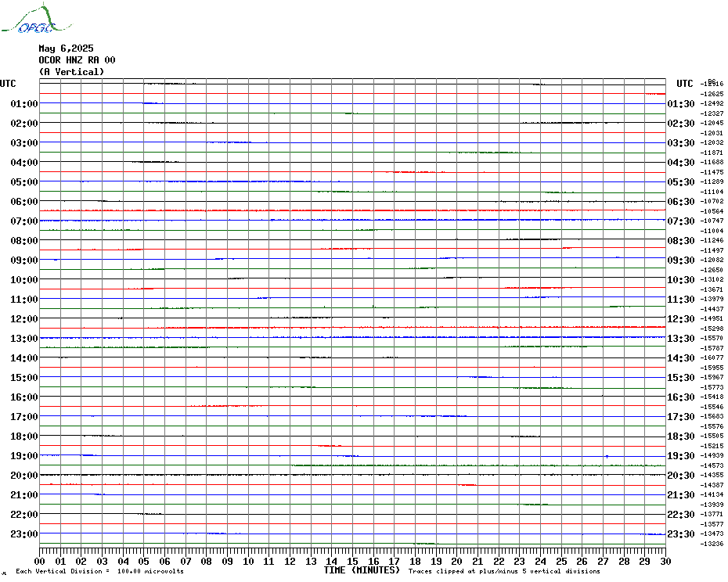Click the "23:00" hour label
This screenshot has height=582, width=728.
(x=24, y=533)
